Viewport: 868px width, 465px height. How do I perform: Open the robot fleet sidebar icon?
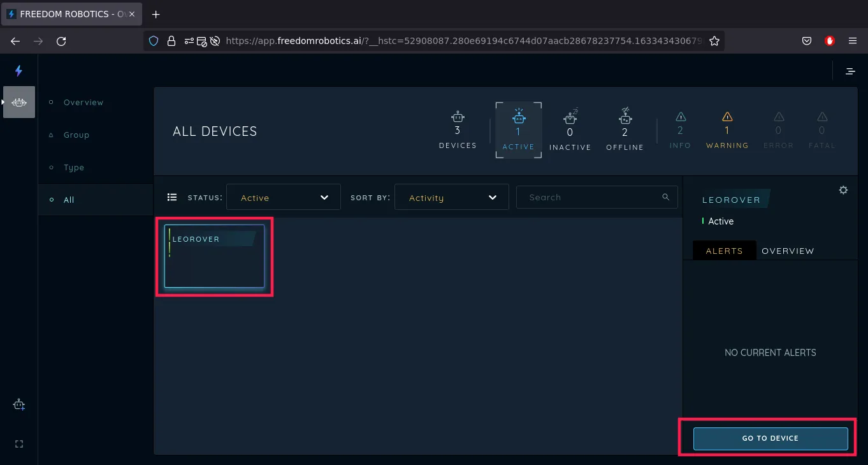19,102
